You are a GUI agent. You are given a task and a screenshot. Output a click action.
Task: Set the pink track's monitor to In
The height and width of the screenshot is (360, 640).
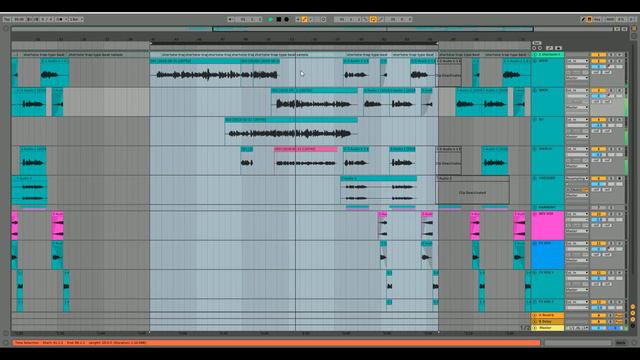569,225
